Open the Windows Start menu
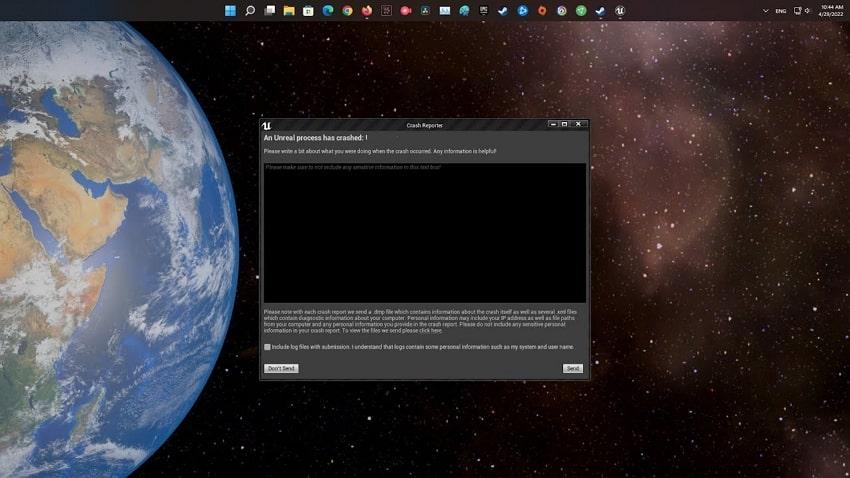The width and height of the screenshot is (850, 478). tap(230, 11)
